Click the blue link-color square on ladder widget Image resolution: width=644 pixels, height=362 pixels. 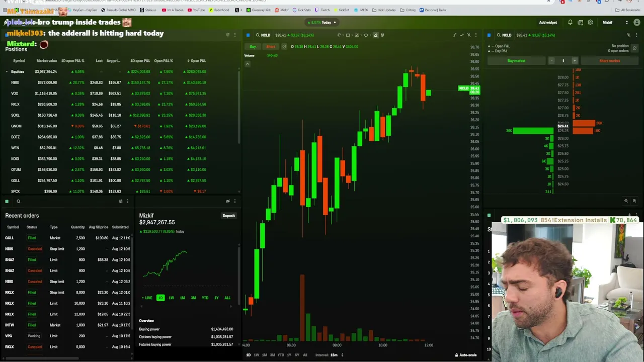(489, 35)
